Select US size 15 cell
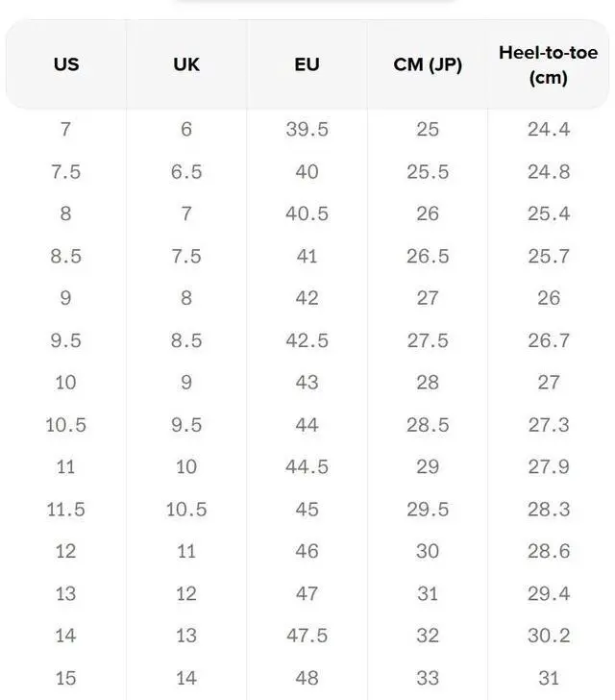The height and width of the screenshot is (700, 615). (x=66, y=679)
